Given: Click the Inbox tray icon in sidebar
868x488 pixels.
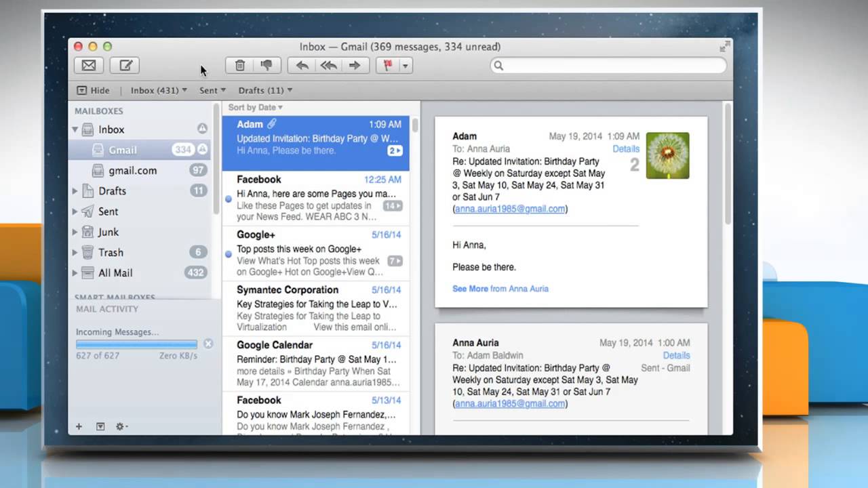Looking at the screenshot, I should (87, 129).
